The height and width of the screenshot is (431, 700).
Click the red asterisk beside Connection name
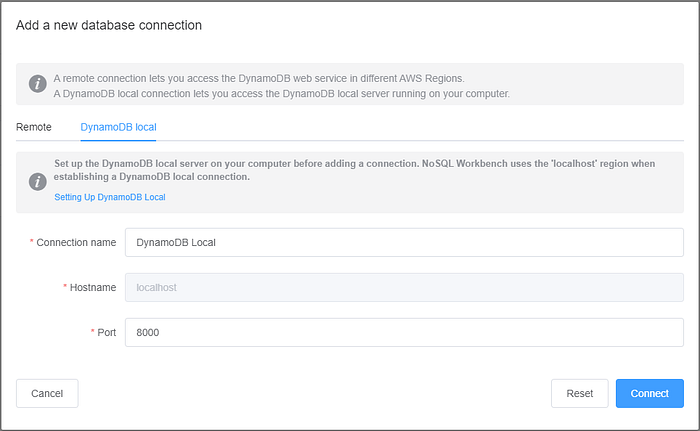tap(32, 242)
